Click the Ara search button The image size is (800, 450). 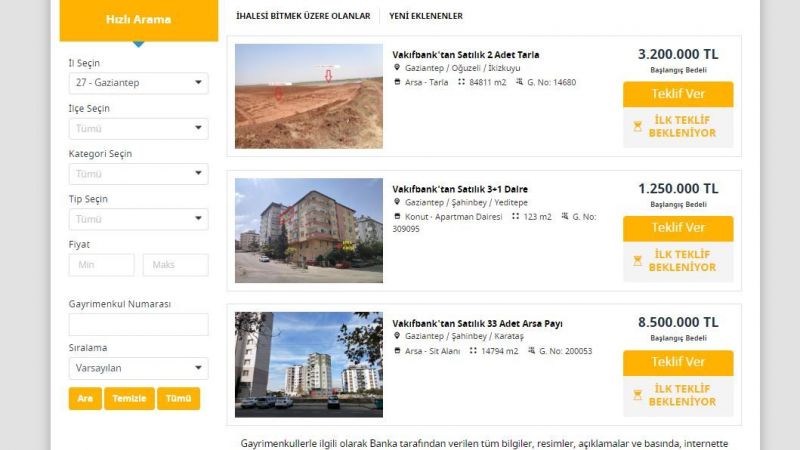coord(85,398)
